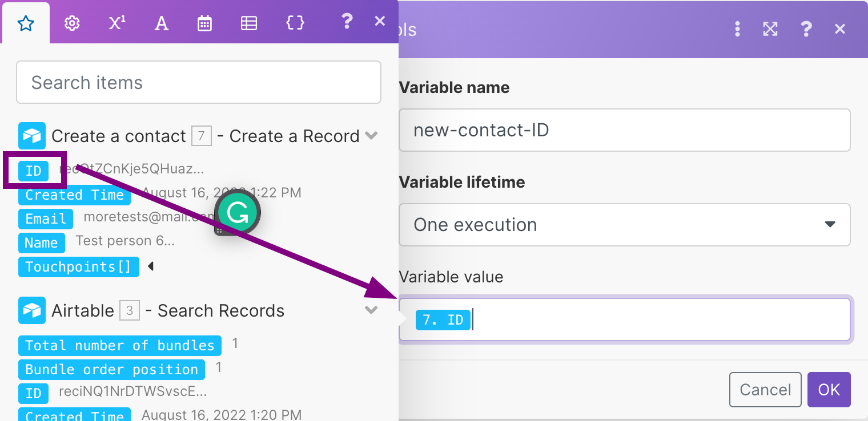Click the Airtable icon beside Search Records
The image size is (868, 421).
click(32, 310)
